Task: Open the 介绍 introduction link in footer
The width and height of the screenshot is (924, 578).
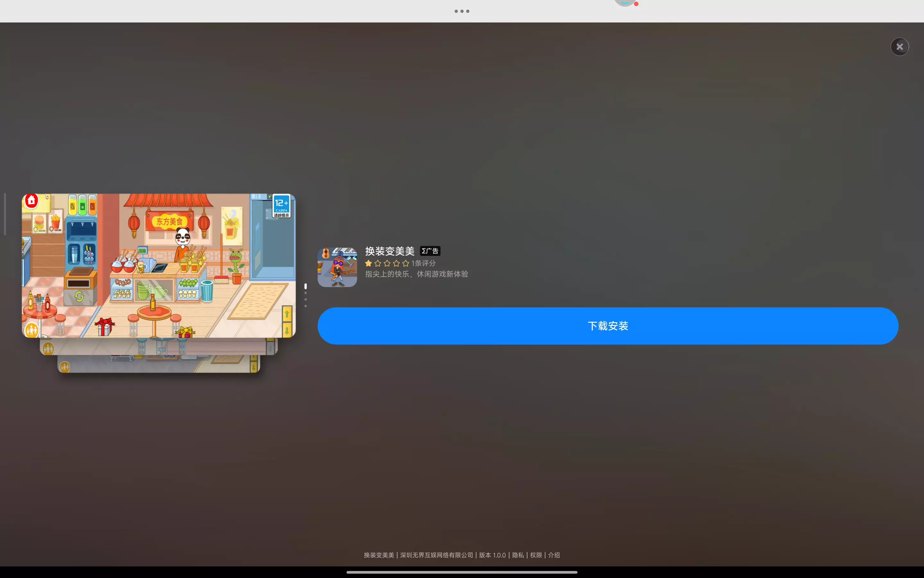Action: [x=554, y=555]
